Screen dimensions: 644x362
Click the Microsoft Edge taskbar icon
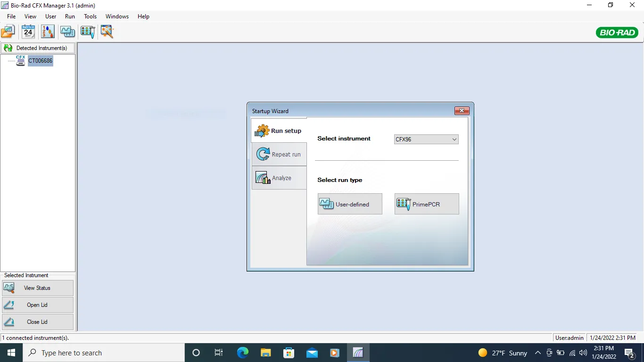(x=242, y=353)
